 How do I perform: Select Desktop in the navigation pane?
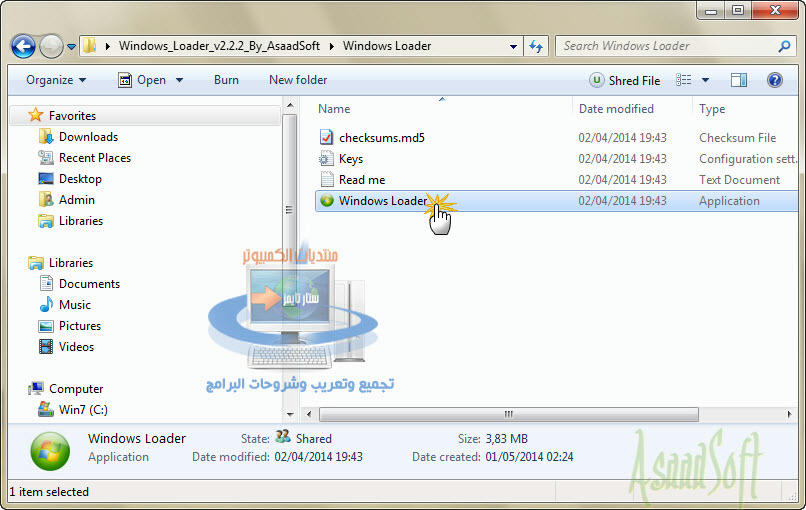(x=80, y=179)
